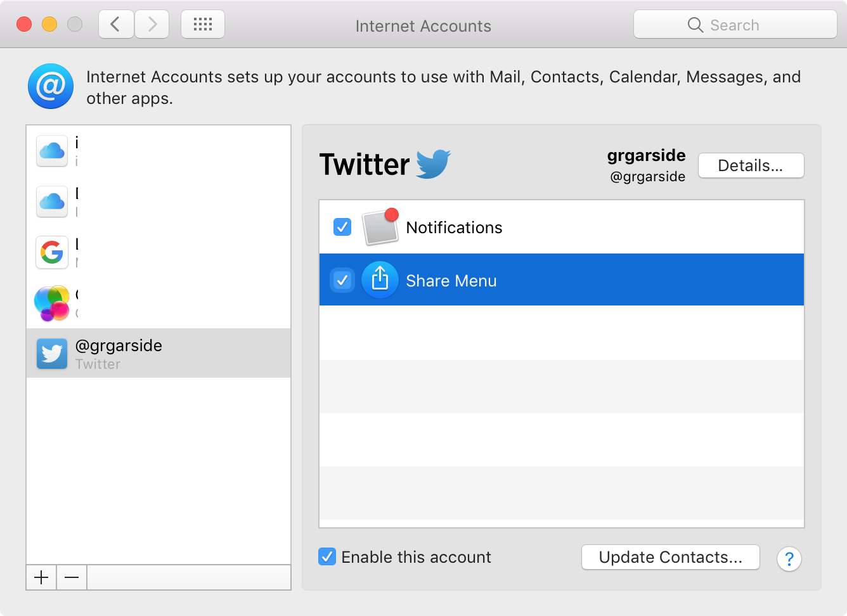The width and height of the screenshot is (847, 616).
Task: Select the Game Center account icon
Action: pos(52,303)
